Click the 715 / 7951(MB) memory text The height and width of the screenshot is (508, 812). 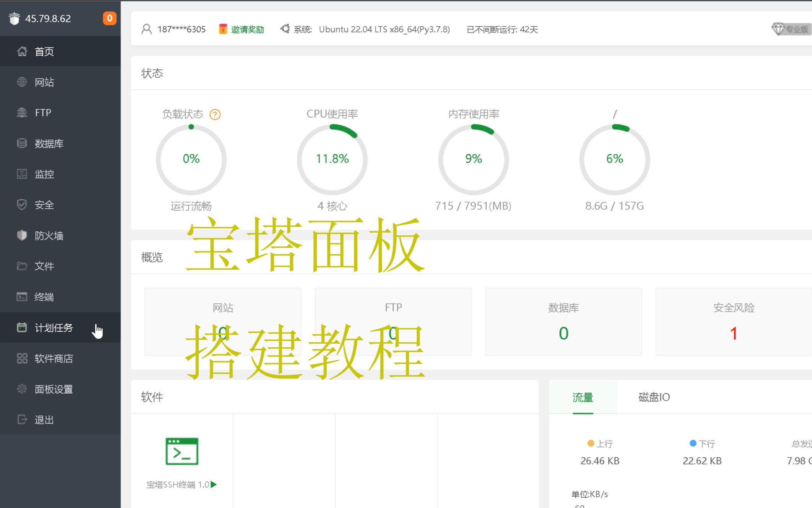click(x=473, y=206)
